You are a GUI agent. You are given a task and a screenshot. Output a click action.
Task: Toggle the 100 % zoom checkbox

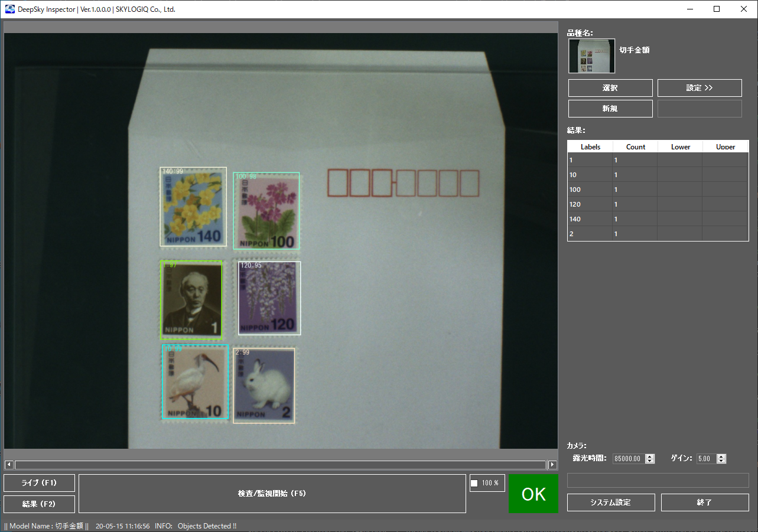(474, 483)
